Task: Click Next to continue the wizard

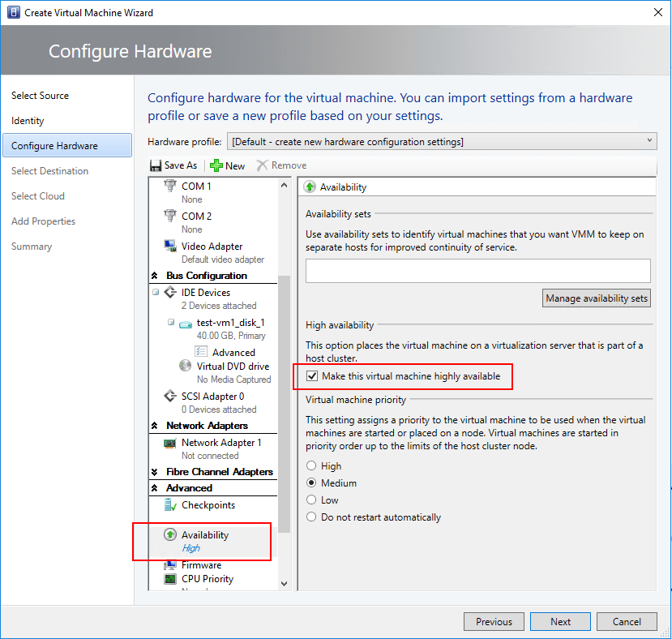Action: [560, 621]
